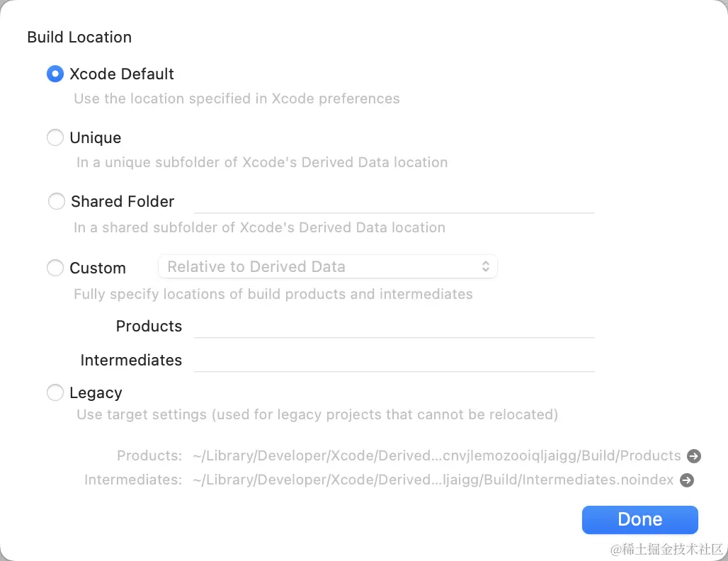Select the Shared Folder radio button
728x561 pixels.
[57, 202]
